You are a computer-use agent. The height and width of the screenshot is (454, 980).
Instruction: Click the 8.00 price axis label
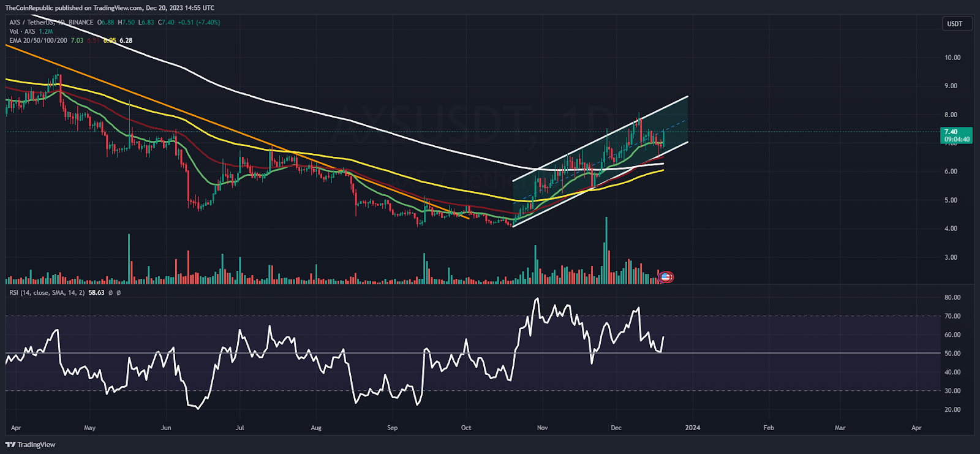pyautogui.click(x=951, y=115)
